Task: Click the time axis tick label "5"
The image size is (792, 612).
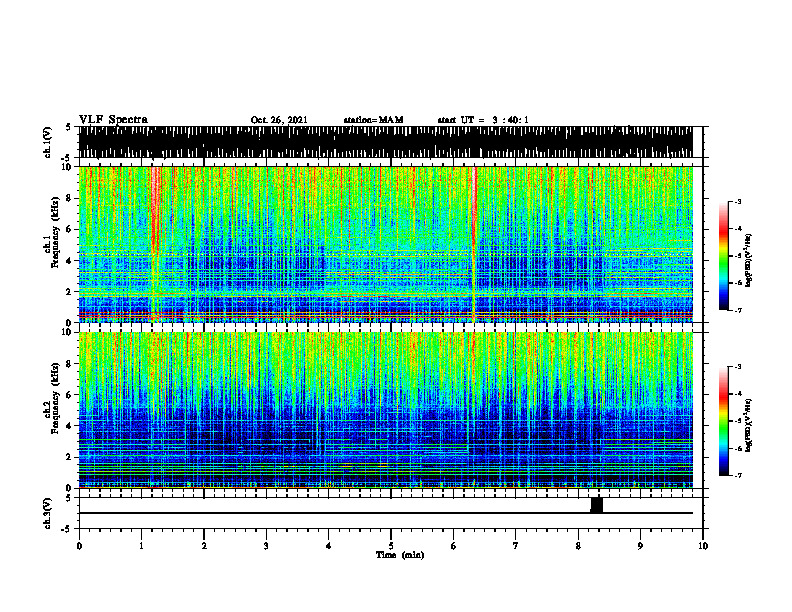Action: [391, 546]
